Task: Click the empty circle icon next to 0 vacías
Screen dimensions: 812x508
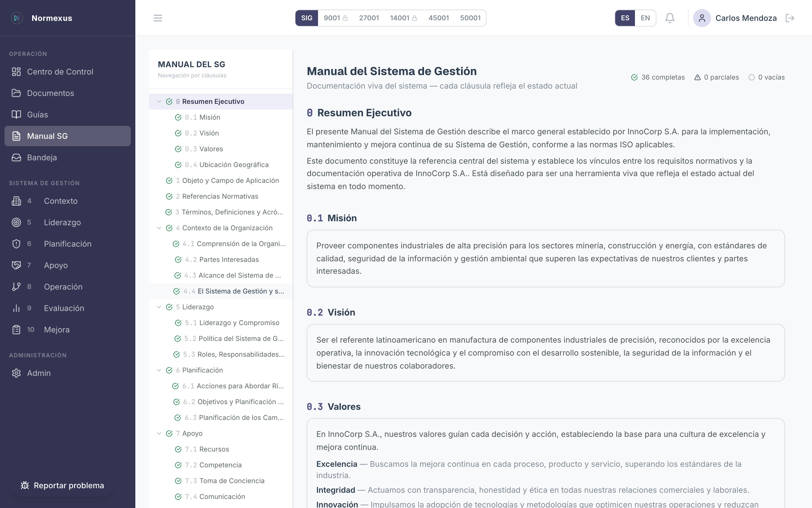Action: [x=752, y=77]
